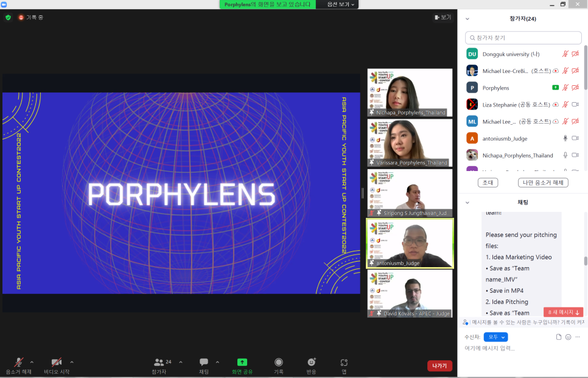Image resolution: width=588 pixels, height=378 pixels.
Task: Click the red recording indicator
Action: coord(21,17)
